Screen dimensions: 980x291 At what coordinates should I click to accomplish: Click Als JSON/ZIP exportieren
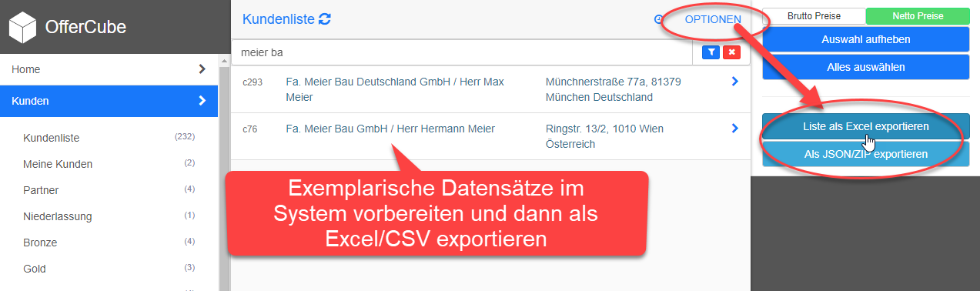(x=866, y=154)
